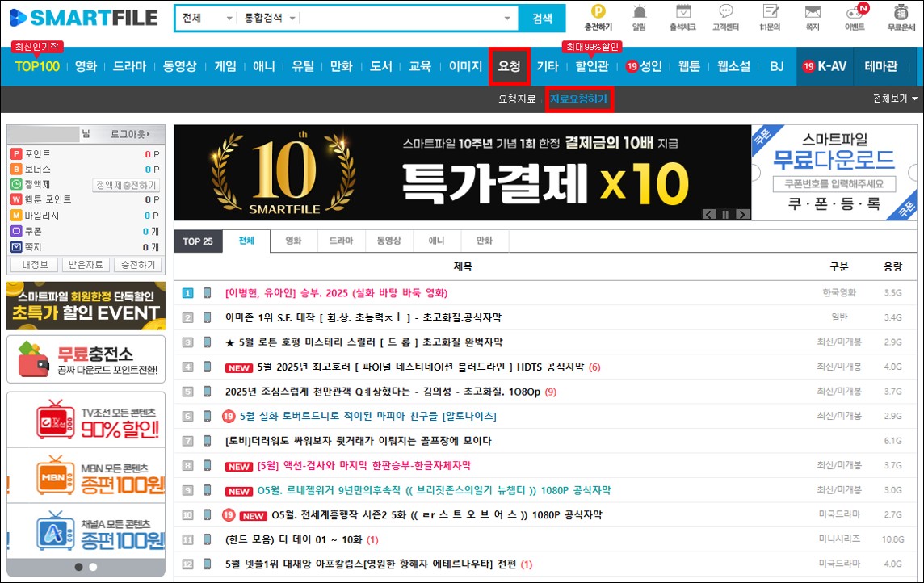This screenshot has width=924, height=583.
Task: Click the 웹툰 포인트 W icon
Action: point(16,199)
